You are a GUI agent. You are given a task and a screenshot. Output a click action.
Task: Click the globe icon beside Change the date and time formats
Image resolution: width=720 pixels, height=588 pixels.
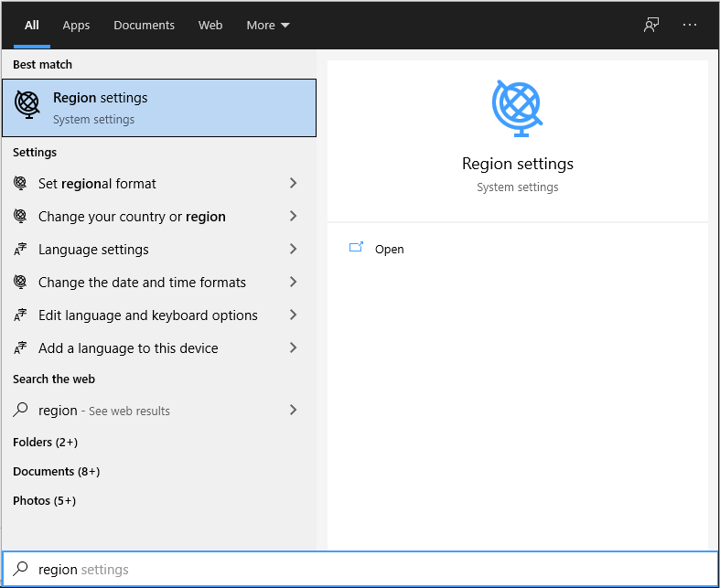point(20,282)
